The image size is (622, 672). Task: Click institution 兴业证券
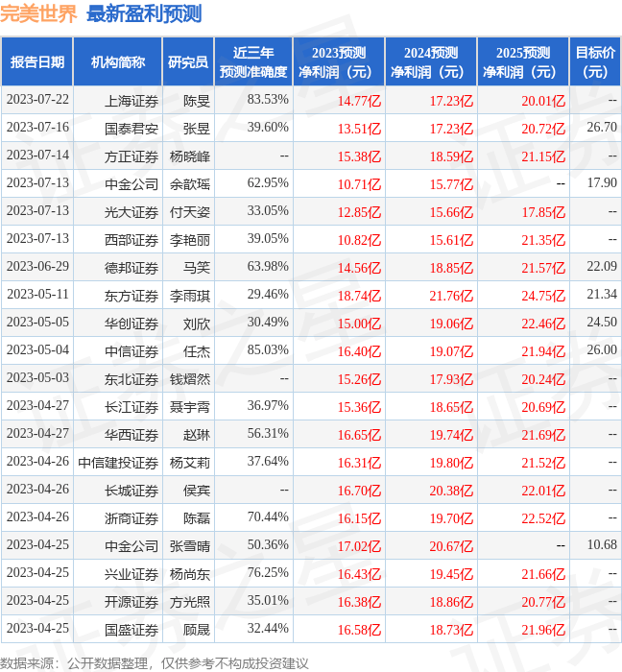click(132, 574)
